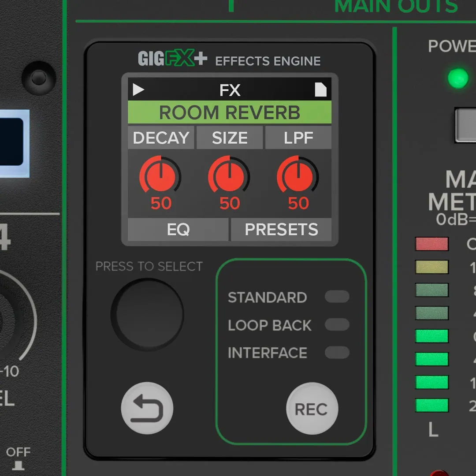The width and height of the screenshot is (476, 476).
Task: Open the PRESETS menu
Action: [281, 230]
